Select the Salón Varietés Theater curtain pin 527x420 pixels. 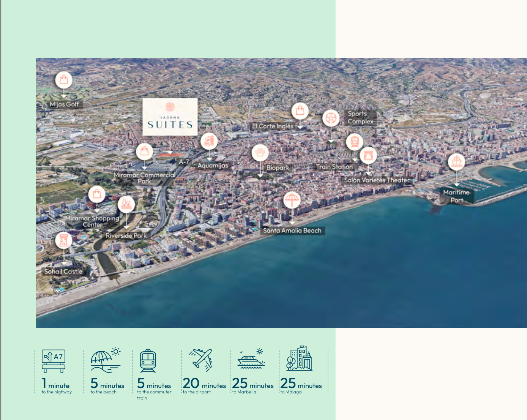pos(368,155)
